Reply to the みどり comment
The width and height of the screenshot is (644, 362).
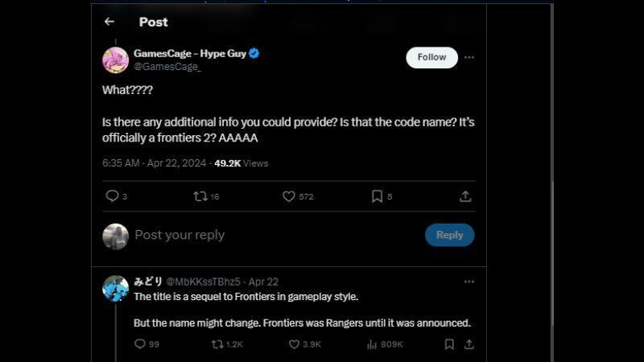pos(140,344)
